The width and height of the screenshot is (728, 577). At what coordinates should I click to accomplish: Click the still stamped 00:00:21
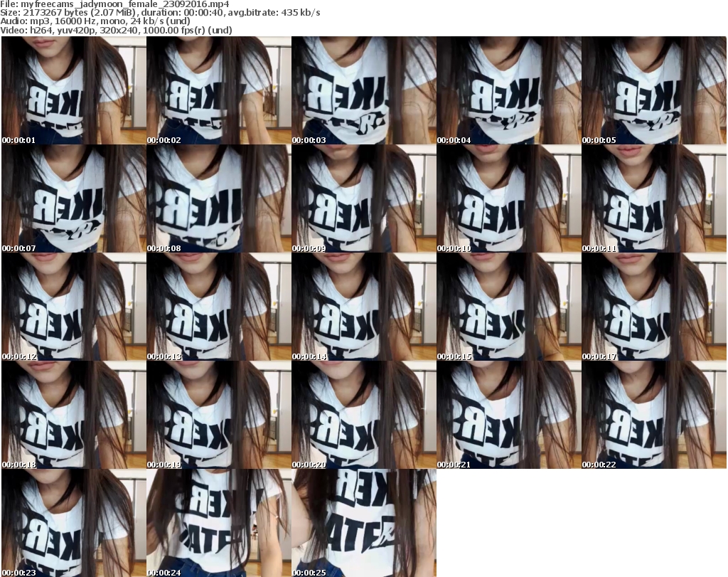click(509, 415)
